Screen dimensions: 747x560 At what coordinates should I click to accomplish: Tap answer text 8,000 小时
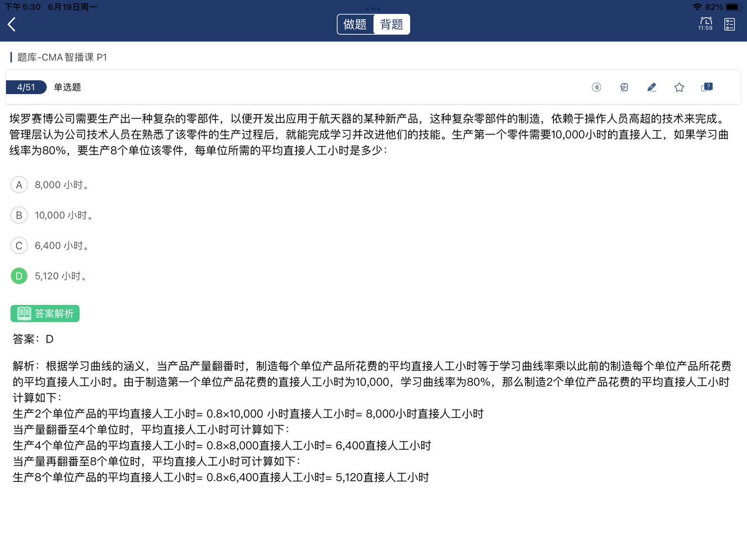tap(62, 185)
